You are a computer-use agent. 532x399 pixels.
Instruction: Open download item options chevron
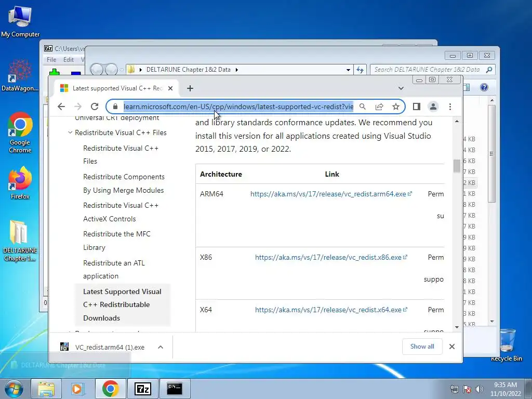[x=161, y=347]
